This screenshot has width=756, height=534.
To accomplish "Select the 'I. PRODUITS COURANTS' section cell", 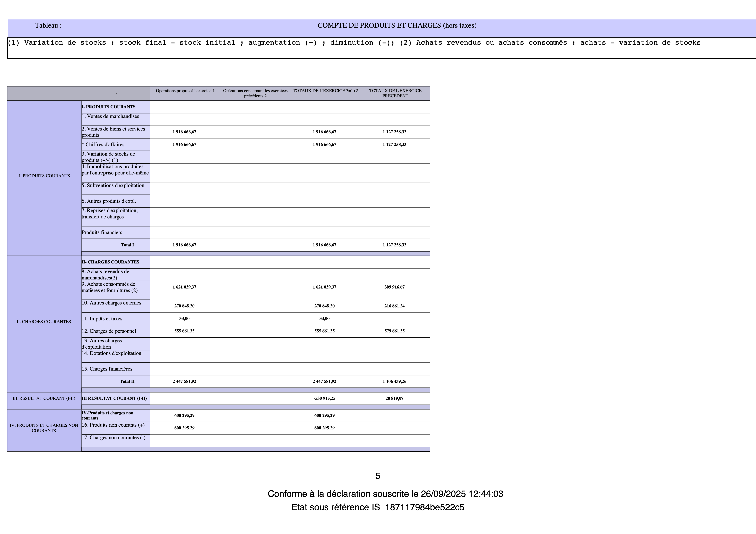I will [44, 178].
